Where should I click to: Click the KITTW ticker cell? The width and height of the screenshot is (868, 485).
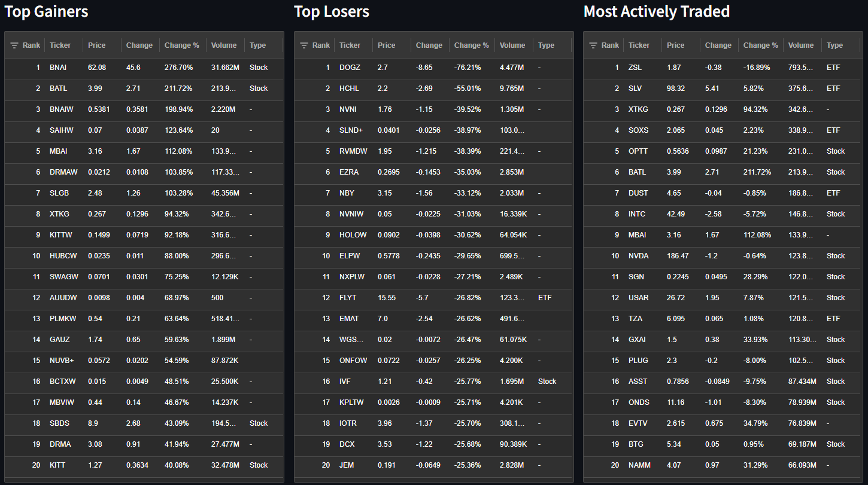point(60,235)
